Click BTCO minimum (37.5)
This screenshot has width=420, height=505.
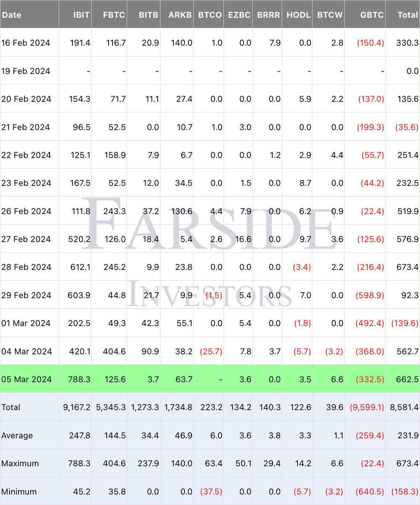[x=211, y=492]
